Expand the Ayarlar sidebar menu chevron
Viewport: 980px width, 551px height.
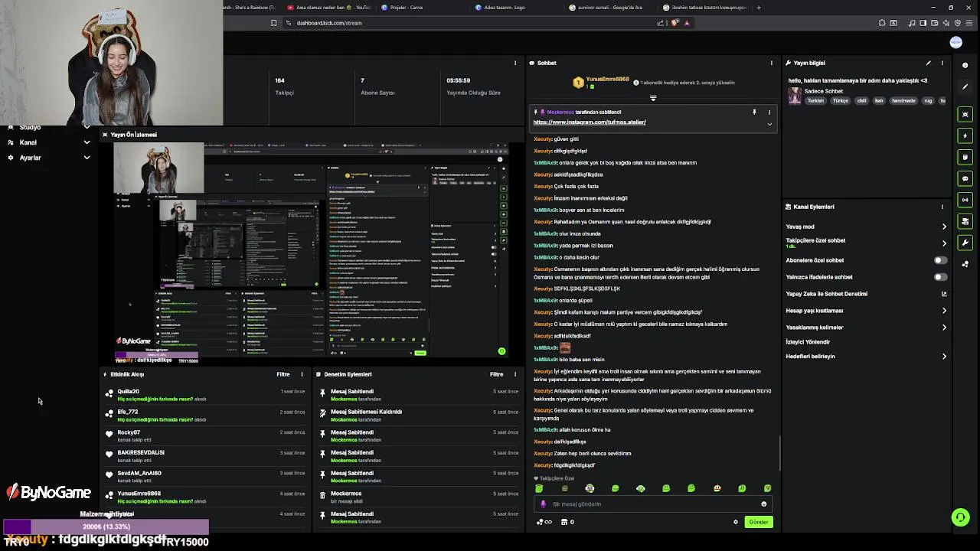tap(87, 158)
